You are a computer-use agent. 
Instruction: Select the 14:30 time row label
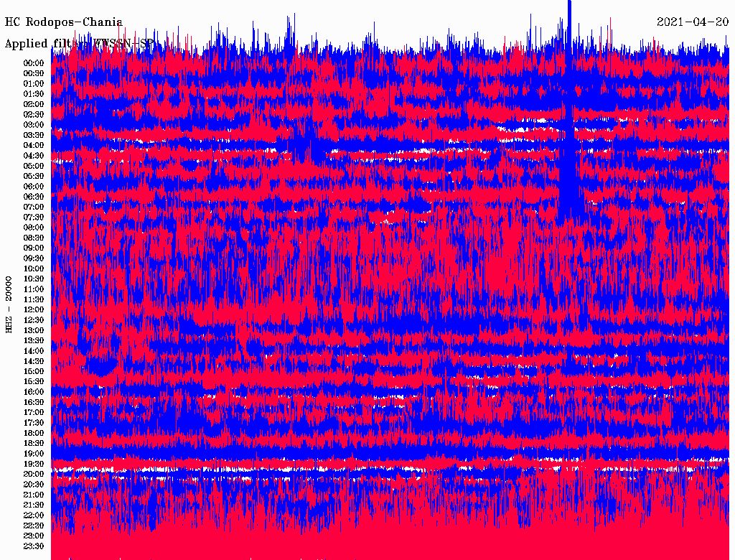pos(34,362)
